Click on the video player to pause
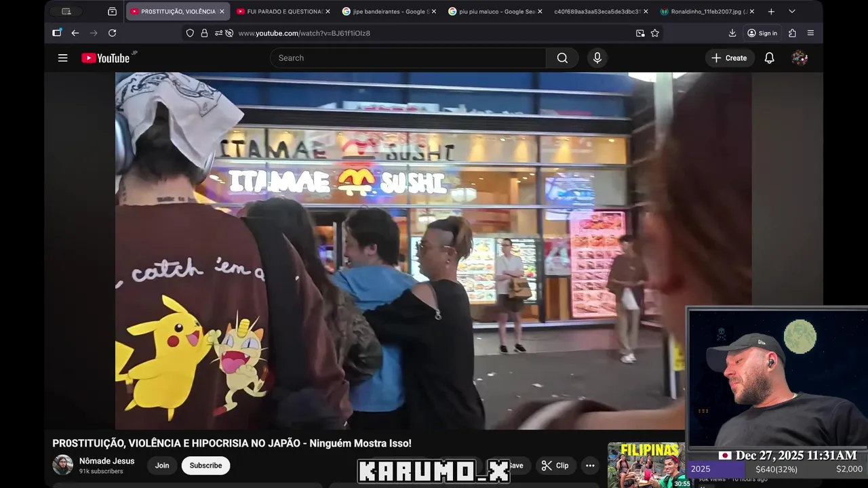 click(433, 251)
